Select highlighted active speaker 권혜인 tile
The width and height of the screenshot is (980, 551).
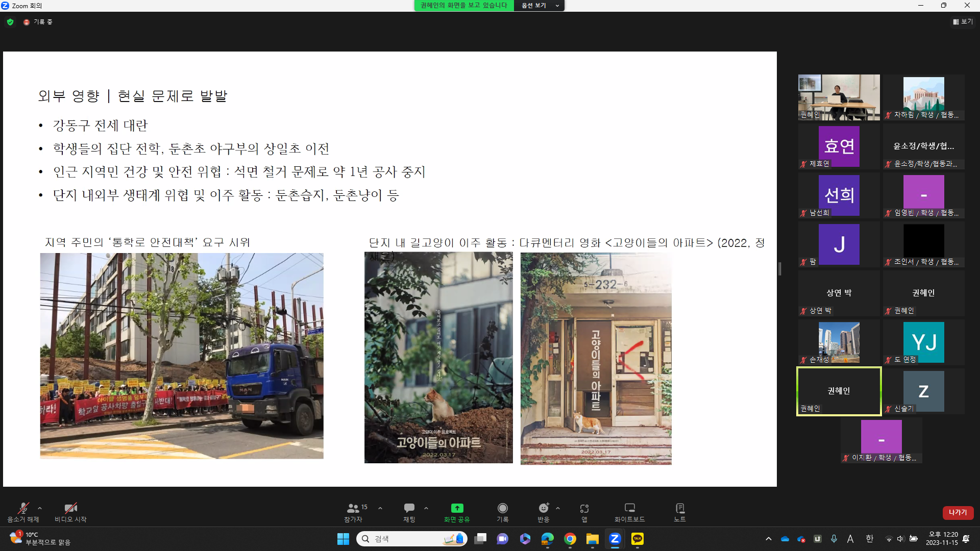[839, 391]
